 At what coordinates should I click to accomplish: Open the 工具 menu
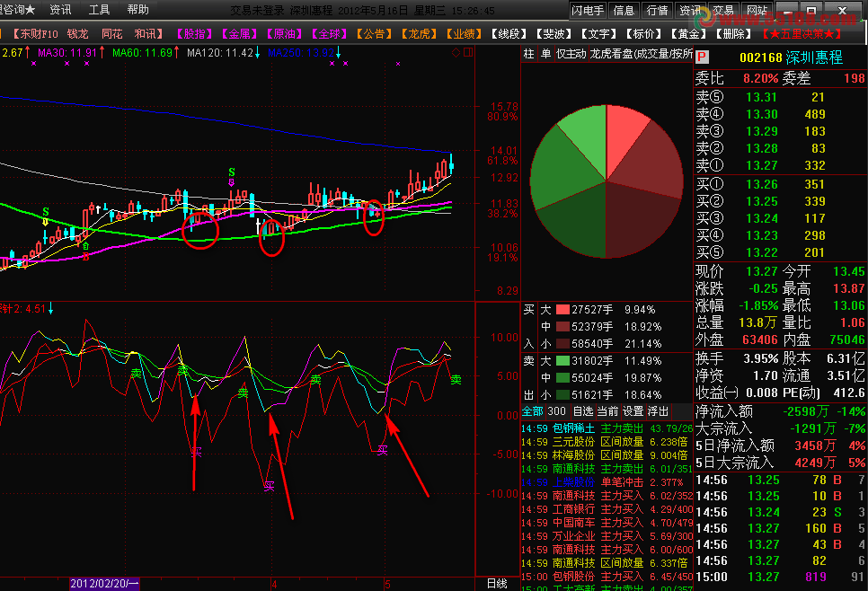coord(99,9)
